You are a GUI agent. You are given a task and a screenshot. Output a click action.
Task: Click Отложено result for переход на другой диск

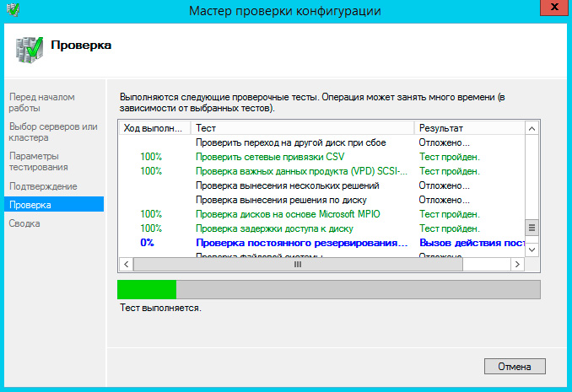(444, 142)
